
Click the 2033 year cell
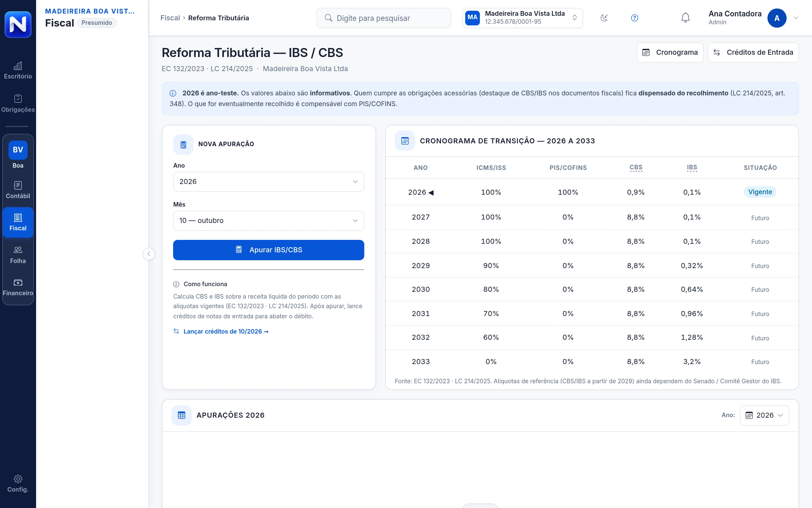click(x=421, y=362)
